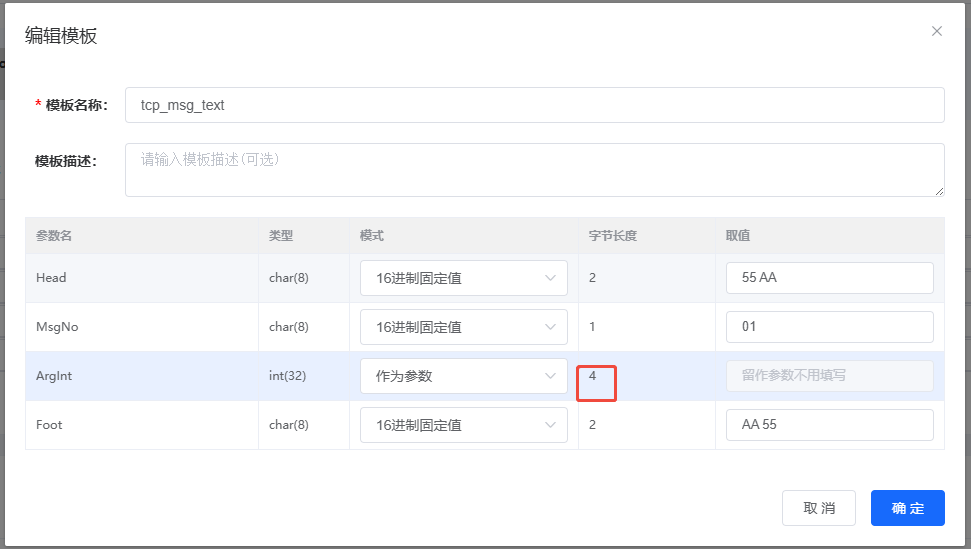Click the Head value field containing 55 AA
The width and height of the screenshot is (971, 549).
[x=829, y=278]
